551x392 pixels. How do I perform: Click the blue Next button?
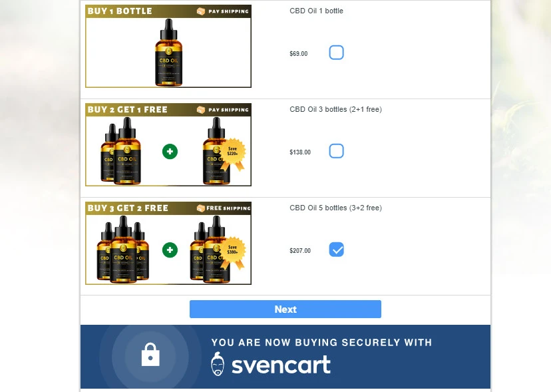click(x=285, y=309)
